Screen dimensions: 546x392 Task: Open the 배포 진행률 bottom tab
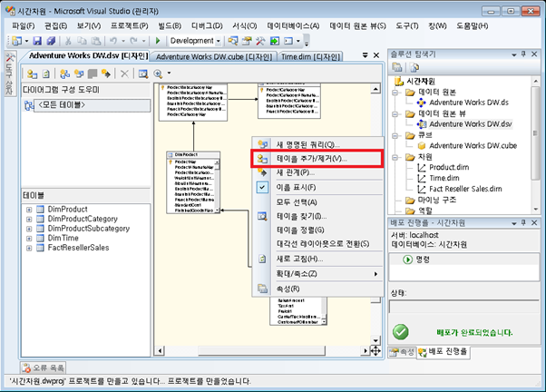(443, 351)
